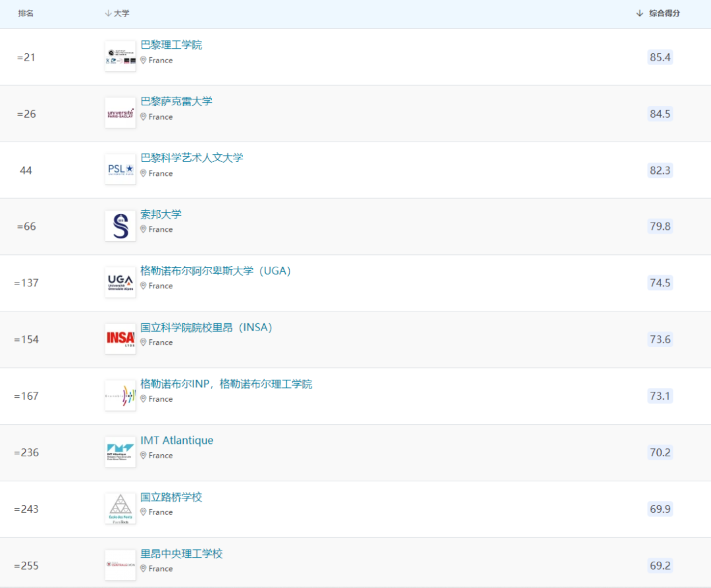
Task: Click the location pin icon under 巴黎科学艺术人文大学
Action: click(x=144, y=173)
